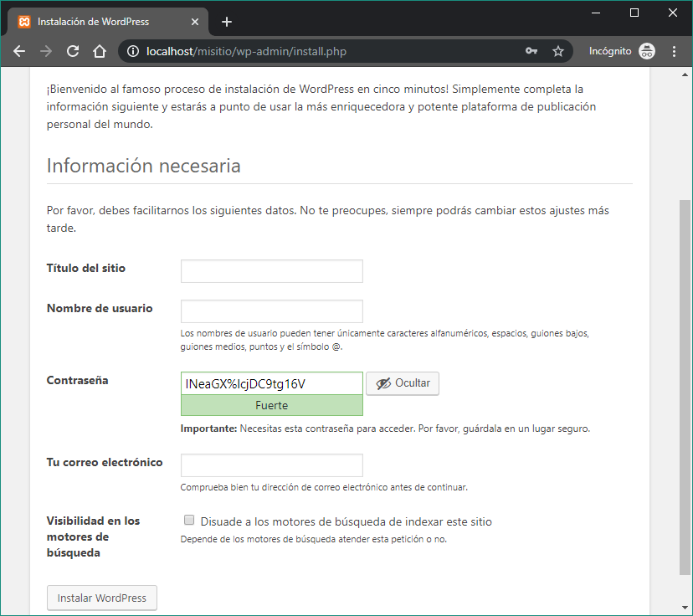Image resolution: width=693 pixels, height=616 pixels.
Task: Click the 'Los nombres de usuario' hint text
Action: pos(384,340)
